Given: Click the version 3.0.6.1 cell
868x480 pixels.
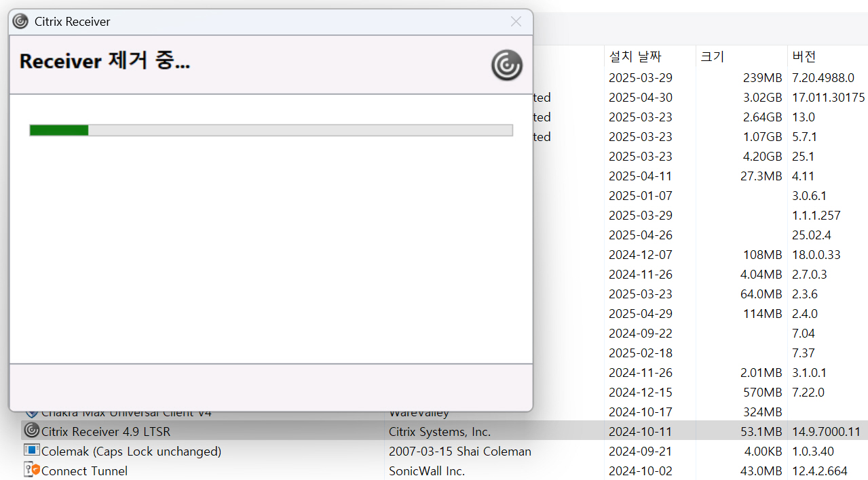Looking at the screenshot, I should click(809, 195).
